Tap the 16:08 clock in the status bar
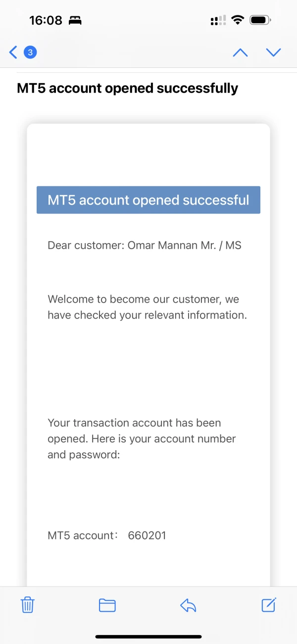297x644 pixels. point(46,21)
